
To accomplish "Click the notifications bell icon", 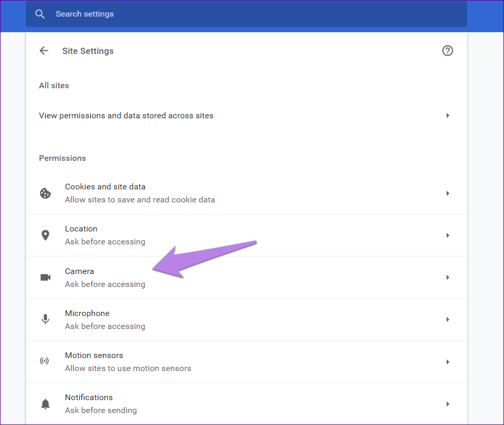I will 46,404.
